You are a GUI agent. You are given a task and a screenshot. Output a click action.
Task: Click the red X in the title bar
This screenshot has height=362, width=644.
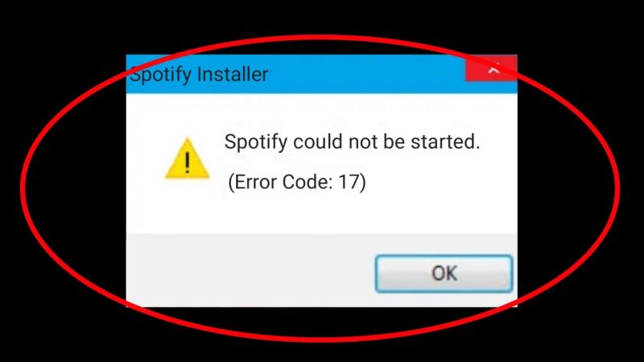click(491, 68)
